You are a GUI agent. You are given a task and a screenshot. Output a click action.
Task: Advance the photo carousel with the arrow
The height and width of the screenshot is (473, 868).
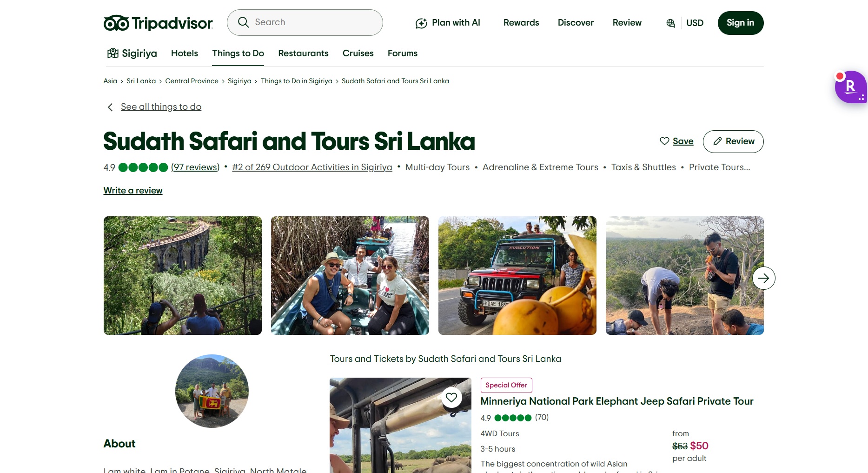coord(763,278)
